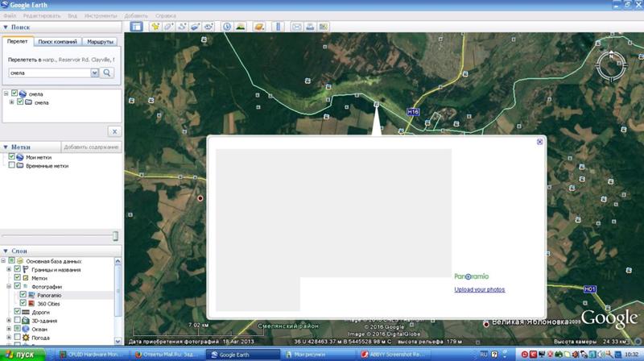The height and width of the screenshot is (361, 644).
Task: Expand the Границы и названия node
Action: click(x=9, y=269)
